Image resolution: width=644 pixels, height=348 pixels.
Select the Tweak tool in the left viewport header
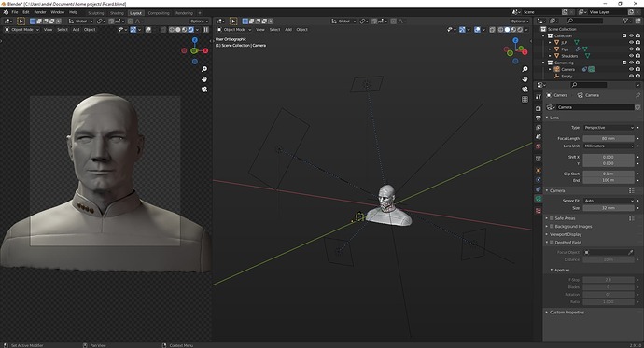[x=21, y=21]
